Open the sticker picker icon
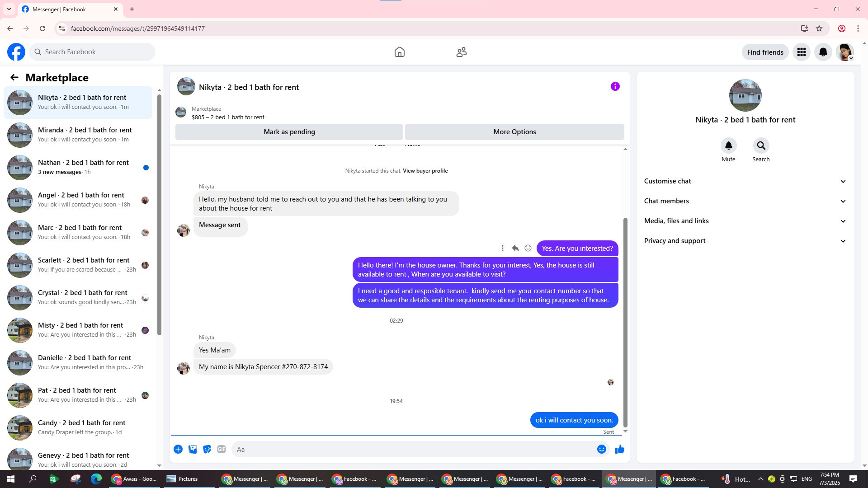 (x=207, y=449)
